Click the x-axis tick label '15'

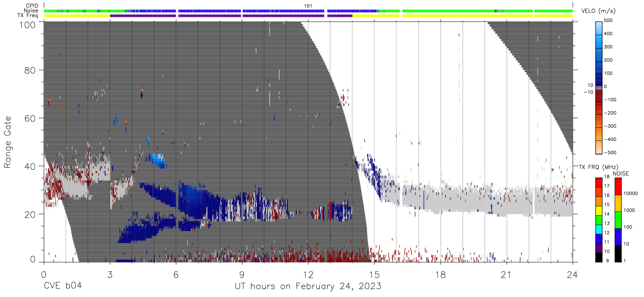point(374,274)
